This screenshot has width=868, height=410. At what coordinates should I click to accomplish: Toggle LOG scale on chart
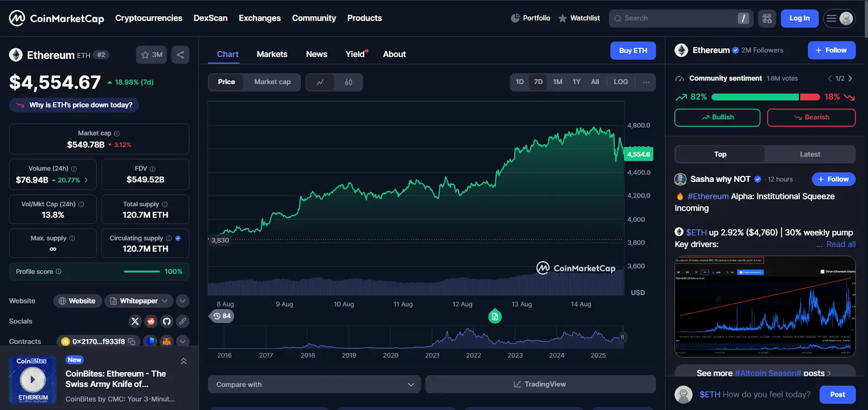tap(621, 82)
